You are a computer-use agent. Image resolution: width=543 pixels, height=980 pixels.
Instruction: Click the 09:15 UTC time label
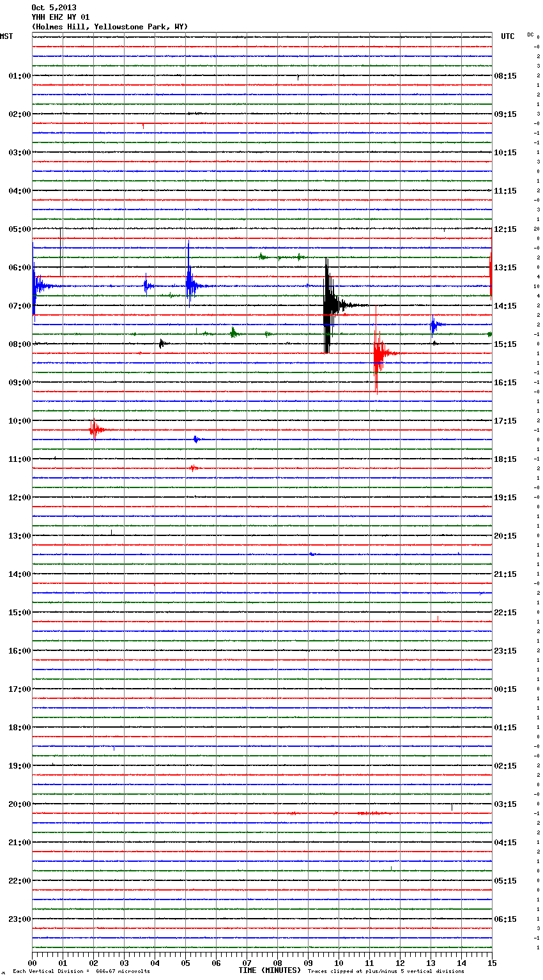click(x=505, y=114)
